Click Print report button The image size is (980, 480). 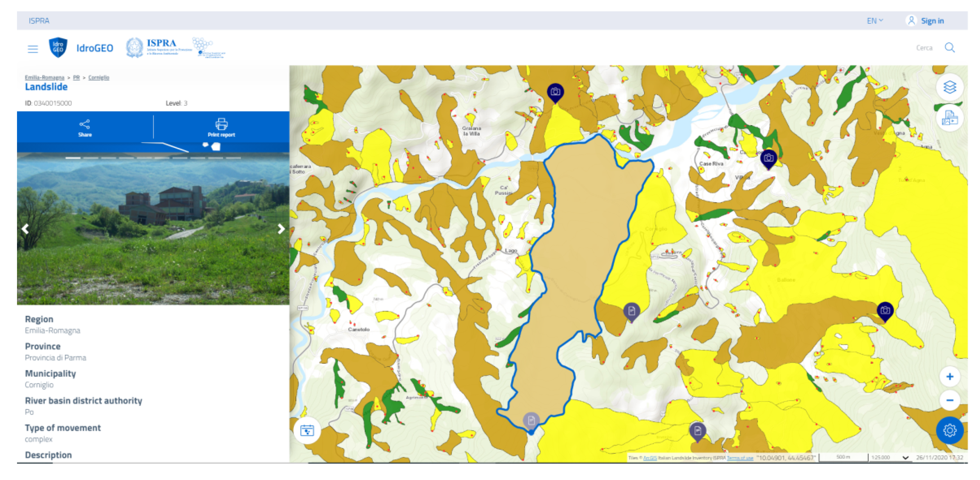click(x=221, y=128)
